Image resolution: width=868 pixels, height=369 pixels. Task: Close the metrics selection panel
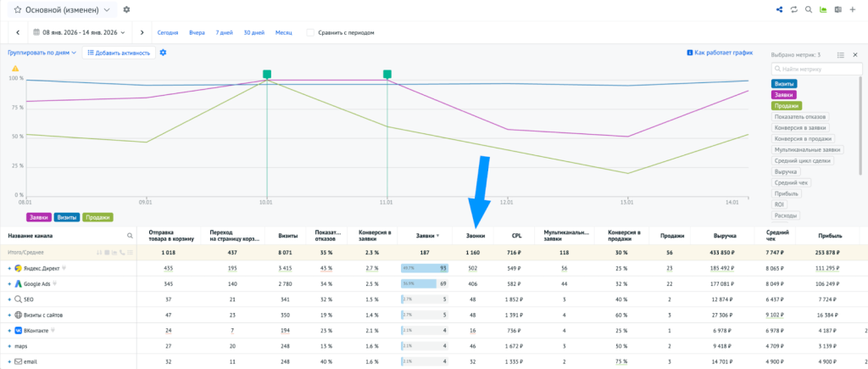pos(855,54)
